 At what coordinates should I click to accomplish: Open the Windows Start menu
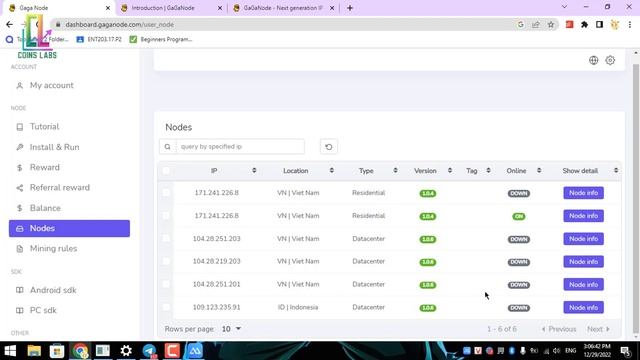(10, 351)
